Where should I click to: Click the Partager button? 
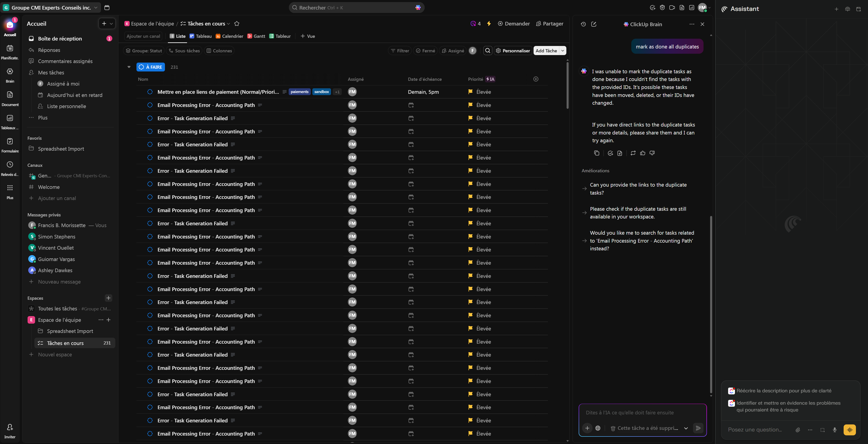[x=549, y=24]
